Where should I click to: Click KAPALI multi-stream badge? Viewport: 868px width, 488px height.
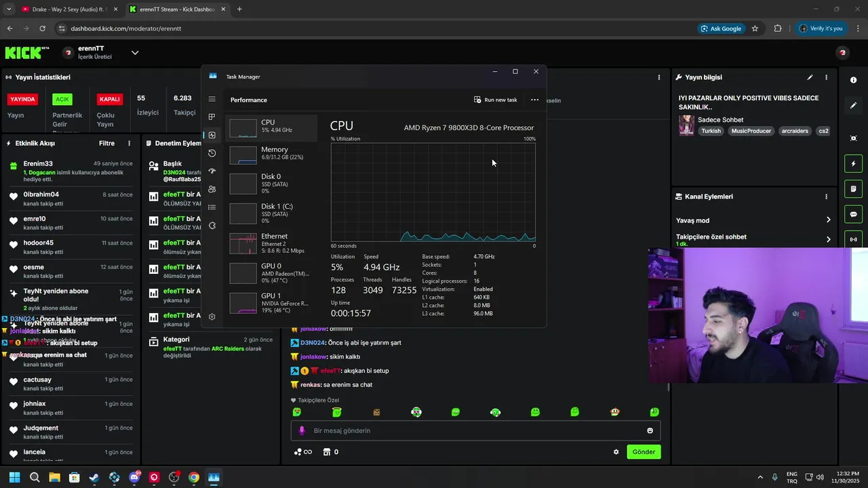110,99
